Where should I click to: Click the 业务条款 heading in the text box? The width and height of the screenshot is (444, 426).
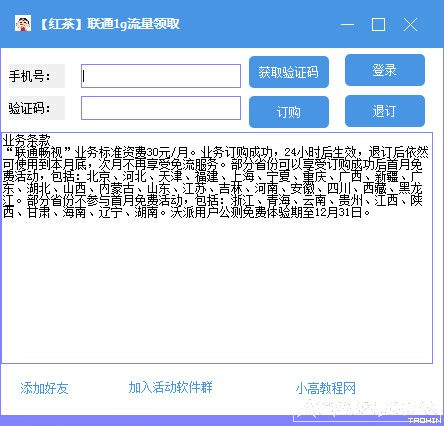click(x=27, y=140)
